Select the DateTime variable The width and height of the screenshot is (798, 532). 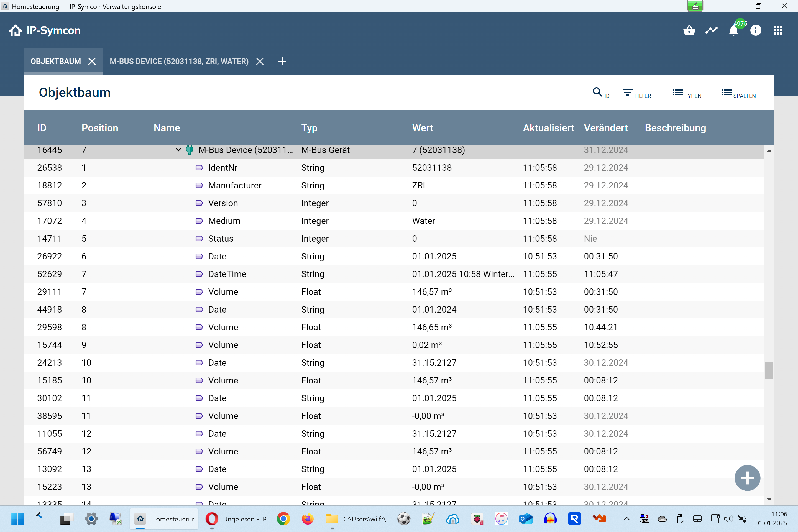[394, 274]
